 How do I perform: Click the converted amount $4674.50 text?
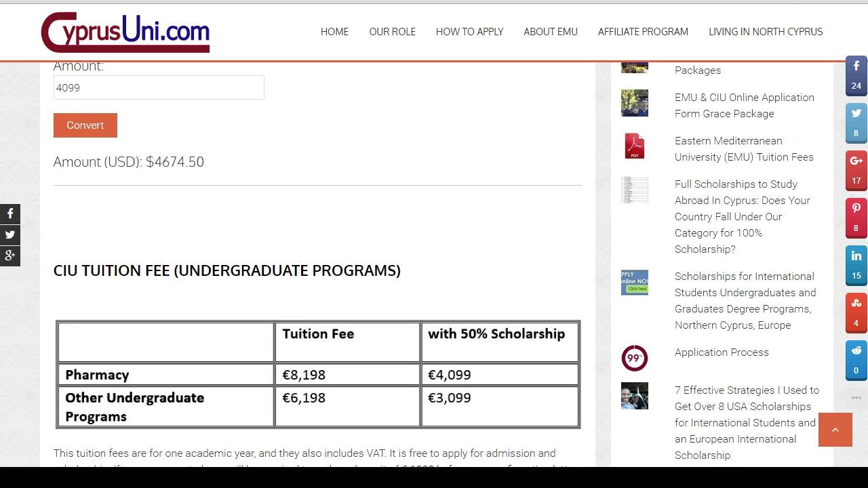[x=175, y=161]
